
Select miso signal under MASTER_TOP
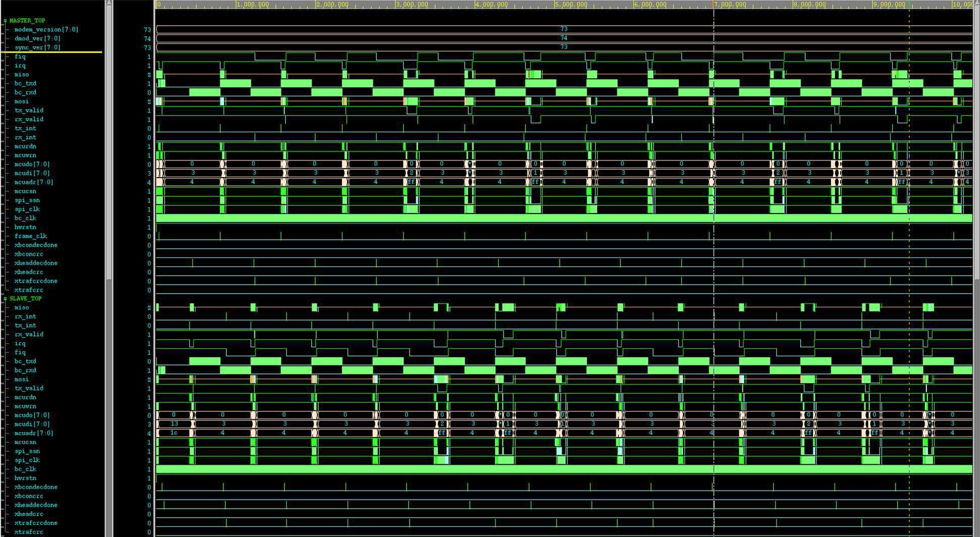tap(21, 75)
